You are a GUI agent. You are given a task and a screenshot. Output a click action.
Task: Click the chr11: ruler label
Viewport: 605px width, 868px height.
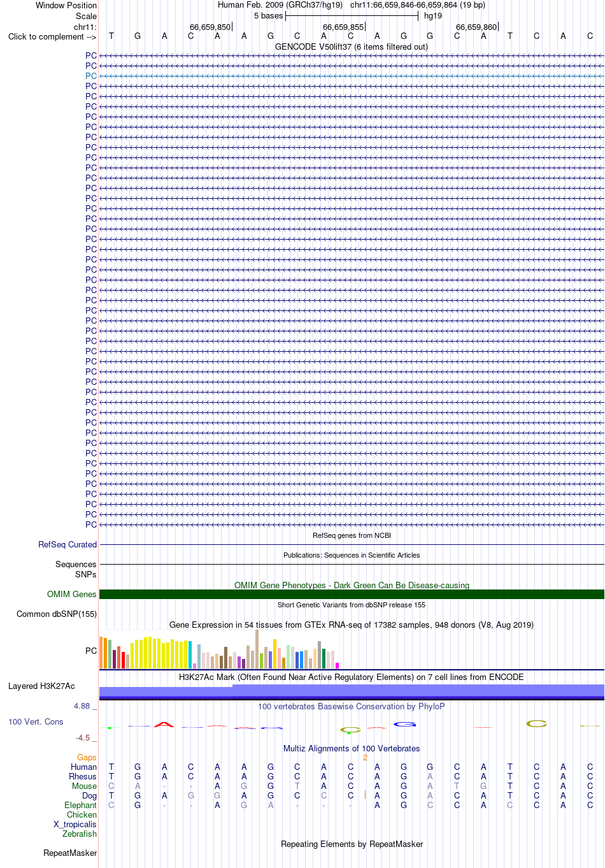tap(85, 27)
